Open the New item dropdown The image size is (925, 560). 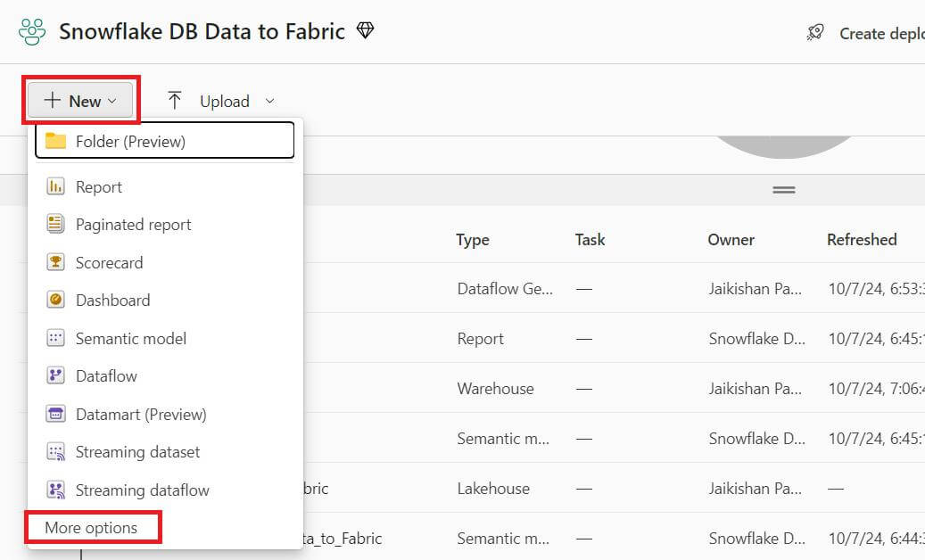click(80, 101)
